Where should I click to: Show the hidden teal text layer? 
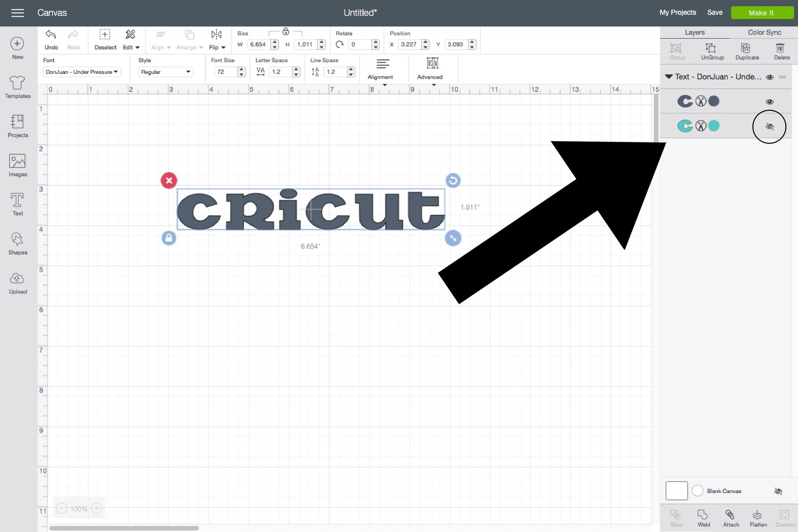tap(770, 126)
